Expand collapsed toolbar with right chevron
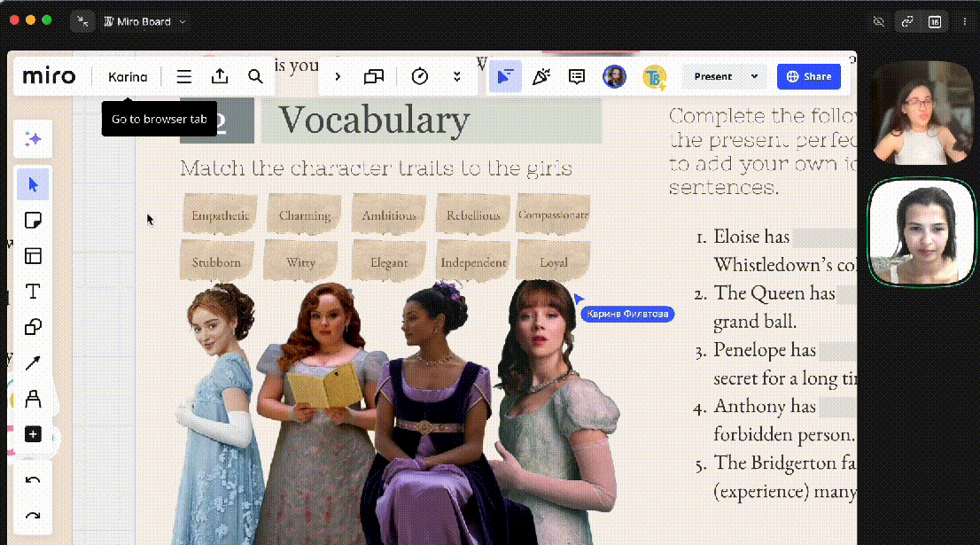 tap(338, 77)
